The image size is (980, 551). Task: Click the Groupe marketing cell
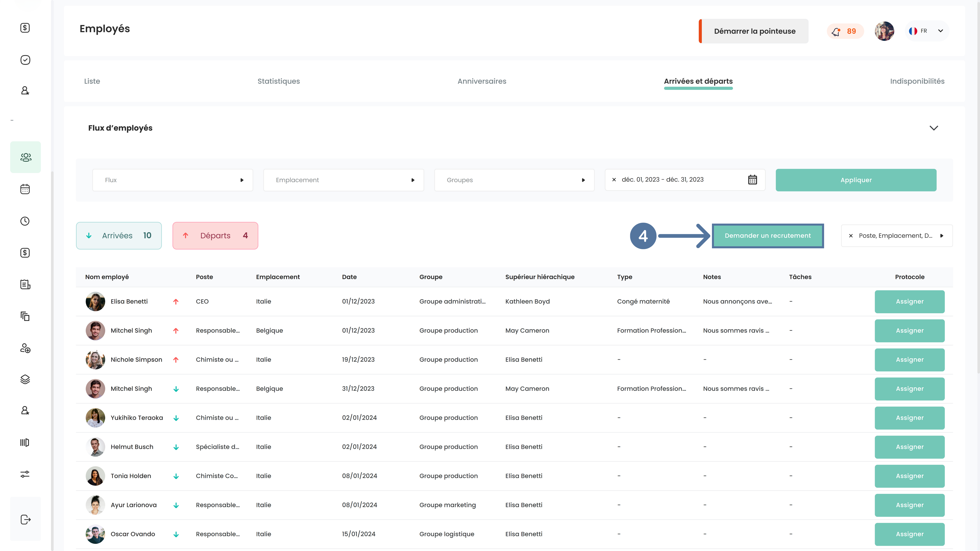(x=447, y=505)
